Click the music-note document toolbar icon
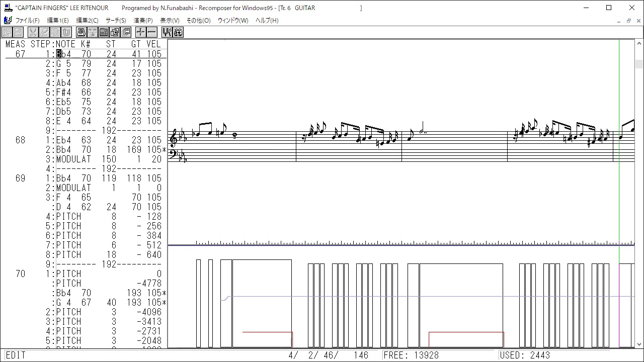The image size is (644, 362). pyautogui.click(x=115, y=32)
